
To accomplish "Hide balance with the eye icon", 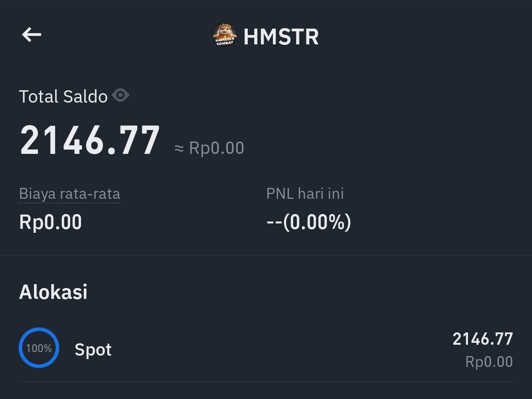I will click(x=121, y=95).
